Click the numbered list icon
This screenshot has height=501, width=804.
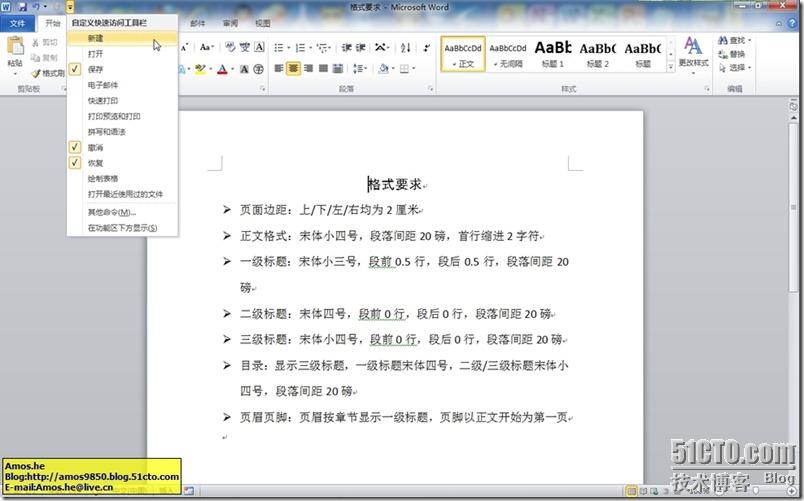point(300,48)
